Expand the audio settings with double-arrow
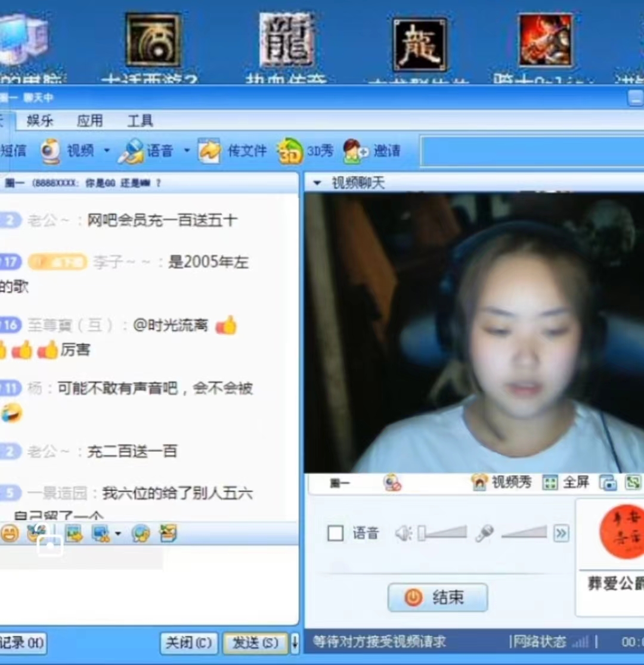 [x=561, y=534]
